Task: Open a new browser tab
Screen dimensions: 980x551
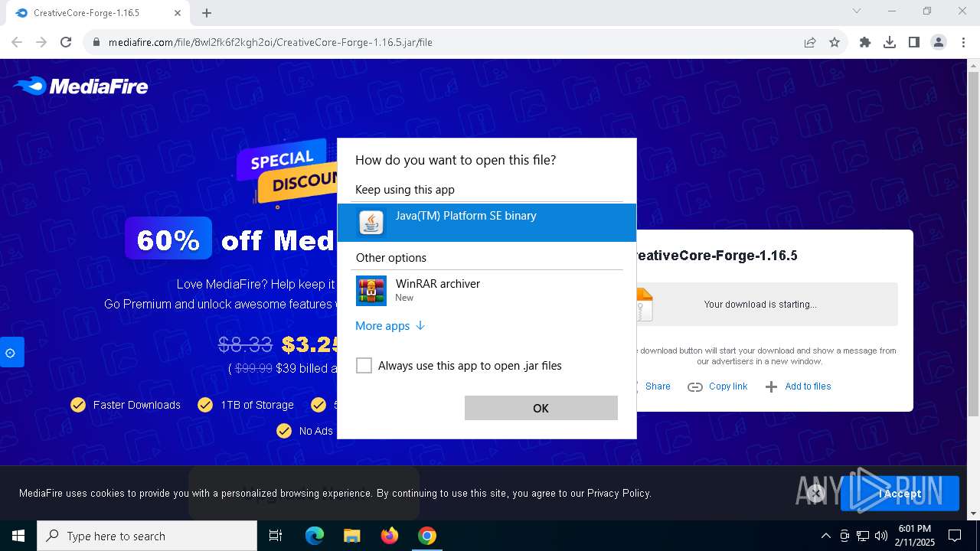Action: [207, 13]
